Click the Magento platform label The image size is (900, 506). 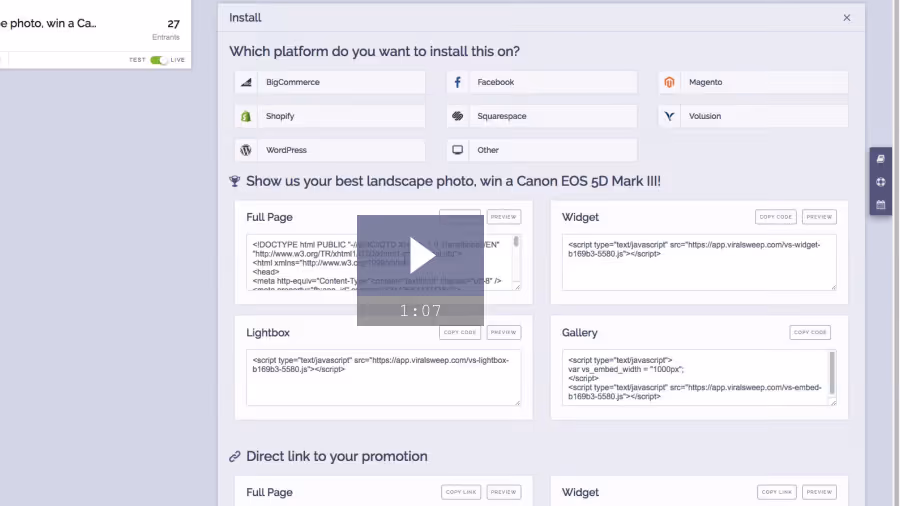coord(705,82)
